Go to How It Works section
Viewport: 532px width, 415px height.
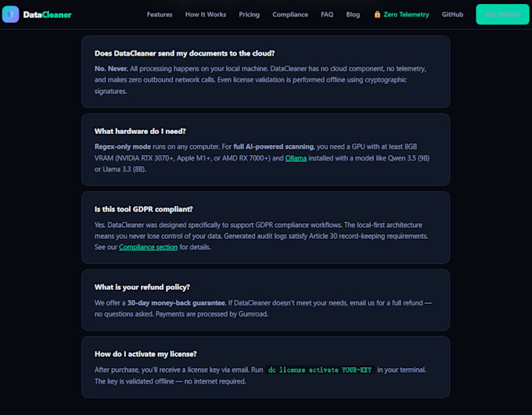[205, 15]
